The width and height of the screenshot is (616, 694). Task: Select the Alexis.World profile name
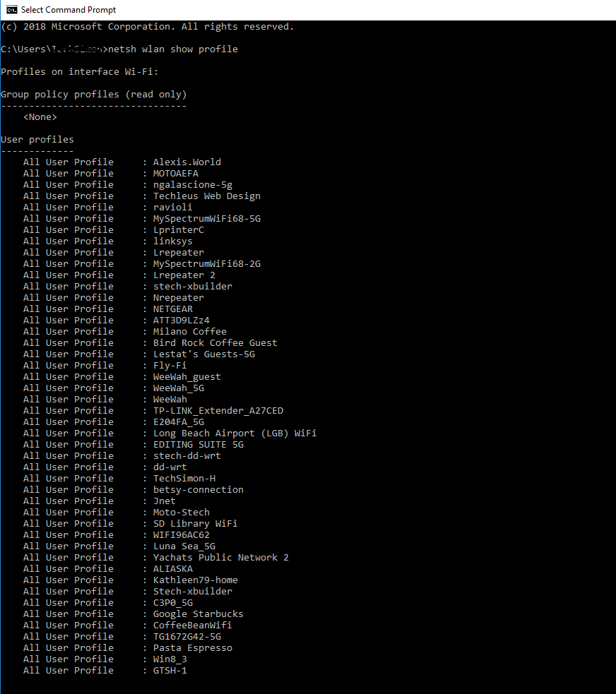click(x=187, y=162)
